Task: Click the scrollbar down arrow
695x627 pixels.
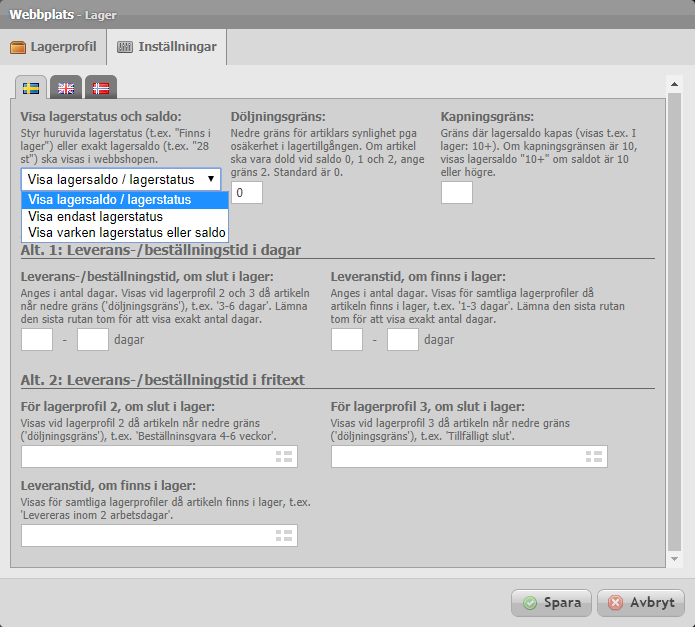Action: pos(674,559)
